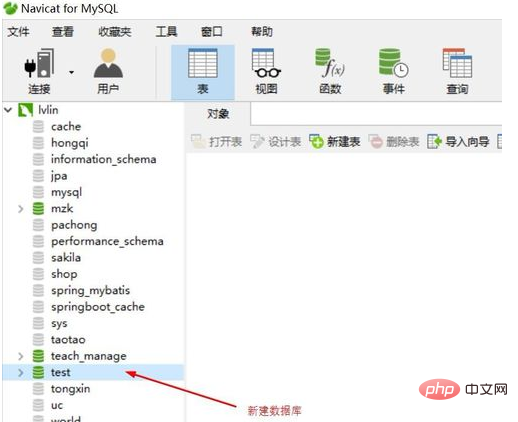The width and height of the screenshot is (518, 422).
Task: Click the 设计表 button
Action: (276, 142)
